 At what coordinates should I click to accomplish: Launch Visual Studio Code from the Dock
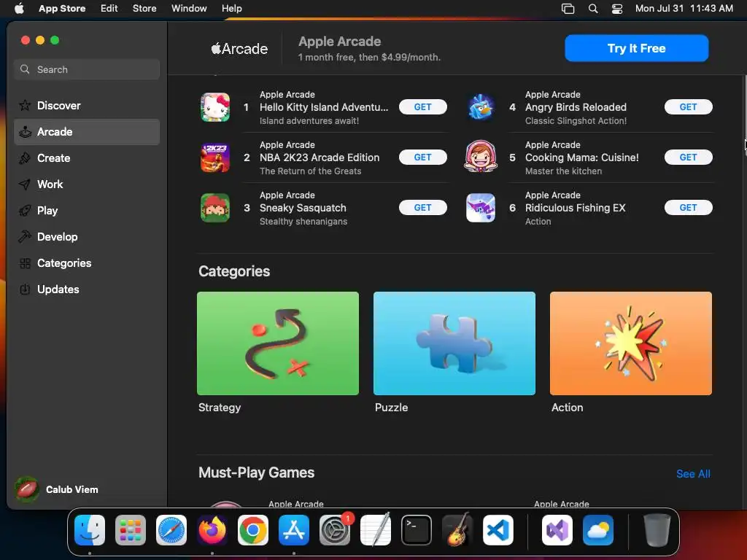point(498,529)
